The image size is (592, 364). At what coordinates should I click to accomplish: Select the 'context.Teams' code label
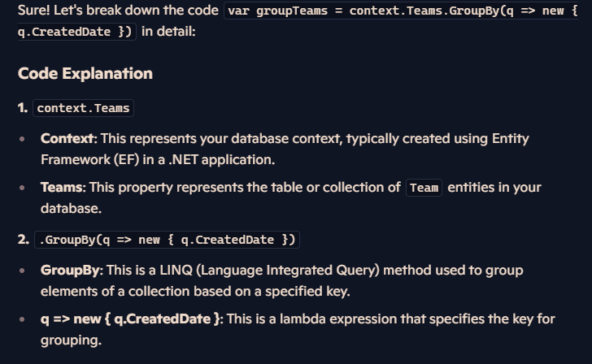coord(84,108)
